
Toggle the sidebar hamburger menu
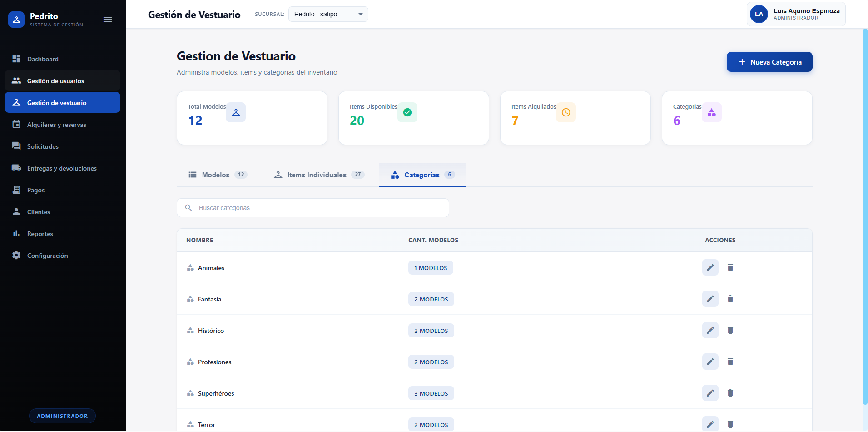coord(108,20)
